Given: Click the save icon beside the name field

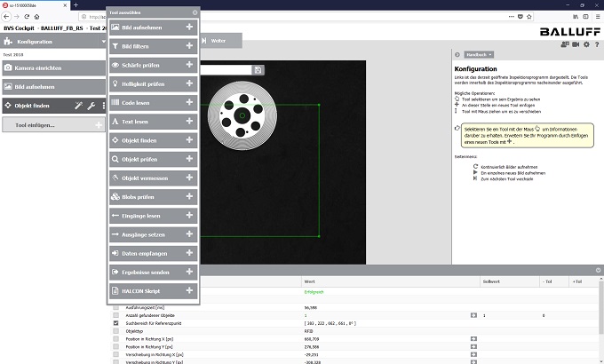Looking at the screenshot, I should pyautogui.click(x=258, y=69).
